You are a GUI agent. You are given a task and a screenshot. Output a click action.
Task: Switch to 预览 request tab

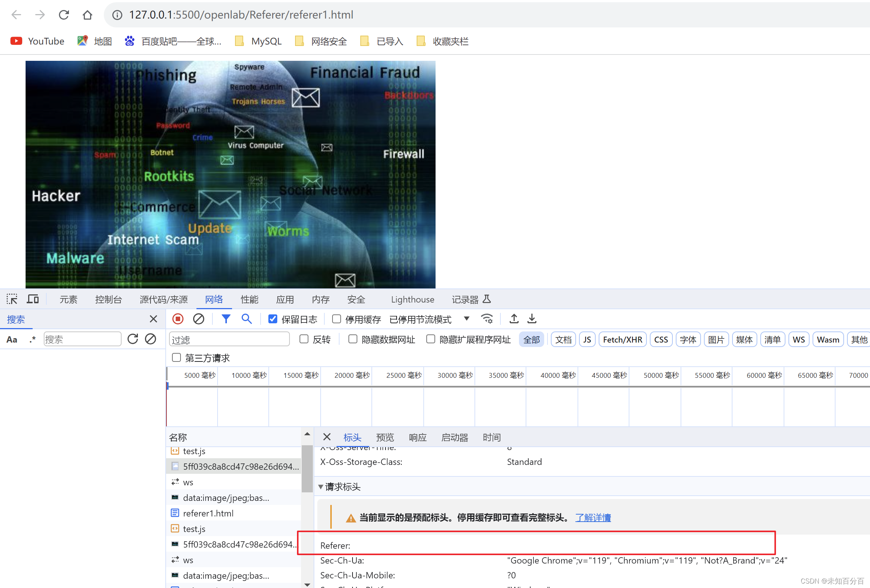385,437
